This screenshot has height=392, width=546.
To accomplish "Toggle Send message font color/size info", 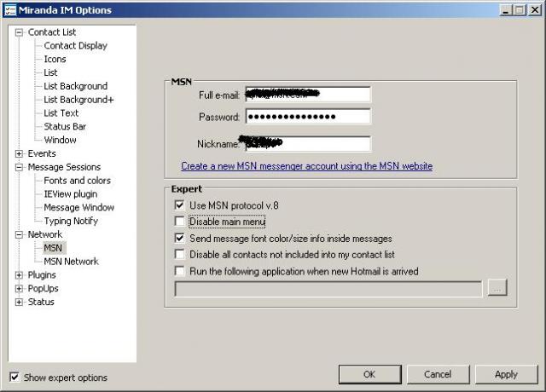I will coord(179,239).
